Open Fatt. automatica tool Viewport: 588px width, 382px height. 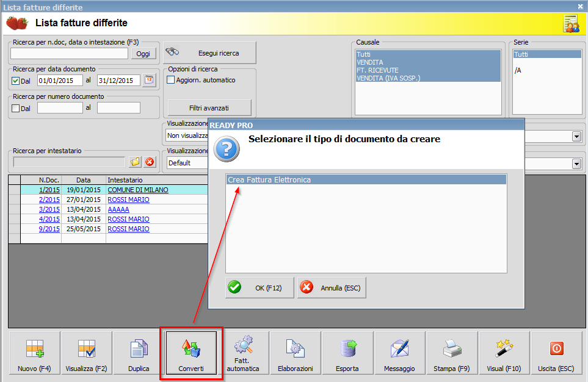coord(244,353)
